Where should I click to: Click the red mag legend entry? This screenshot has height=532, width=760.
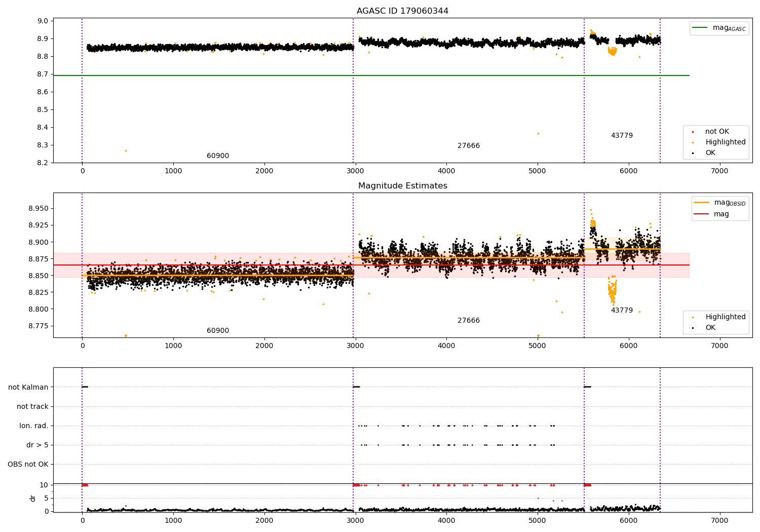711,214
